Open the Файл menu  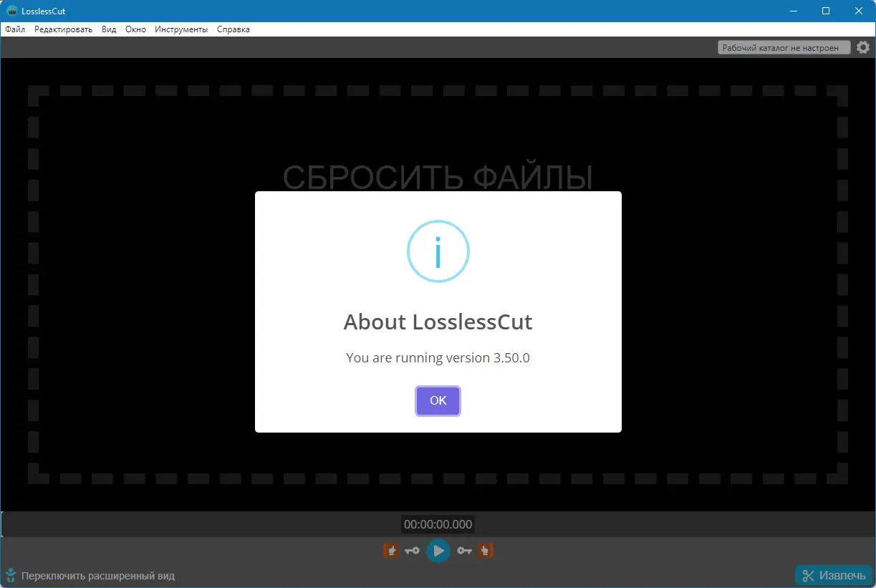15,29
